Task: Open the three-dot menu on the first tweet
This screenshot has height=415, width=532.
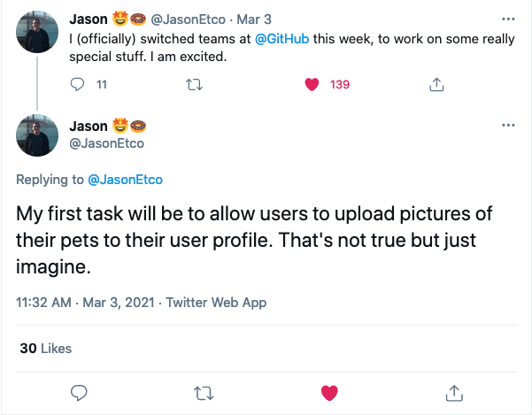Action: pyautogui.click(x=508, y=19)
